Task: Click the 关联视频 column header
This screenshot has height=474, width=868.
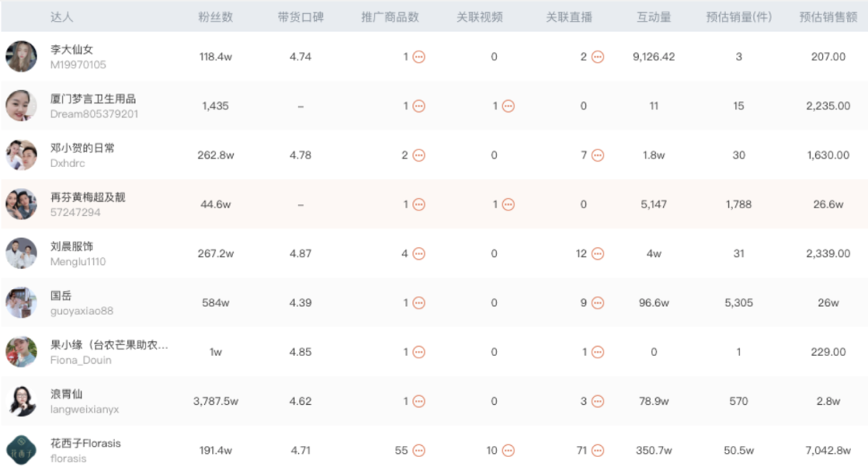Action: click(479, 17)
